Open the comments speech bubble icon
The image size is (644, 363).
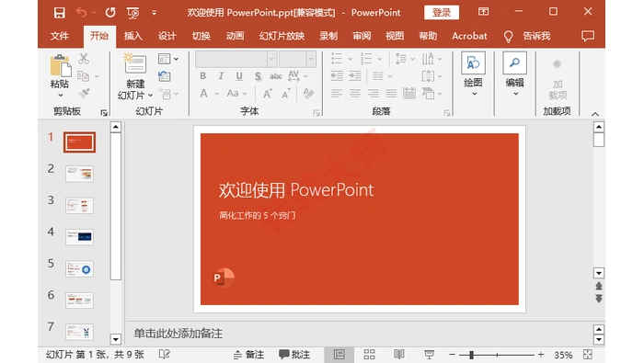coord(588,36)
